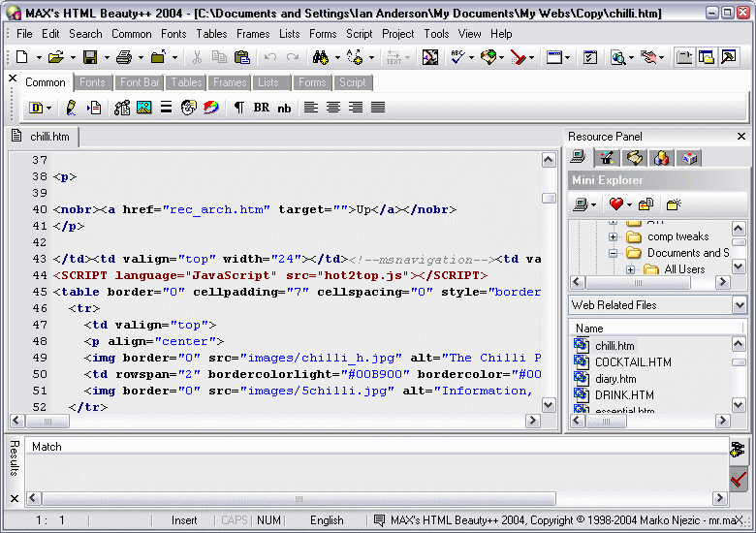Open the favorites heart icon

pos(614,204)
